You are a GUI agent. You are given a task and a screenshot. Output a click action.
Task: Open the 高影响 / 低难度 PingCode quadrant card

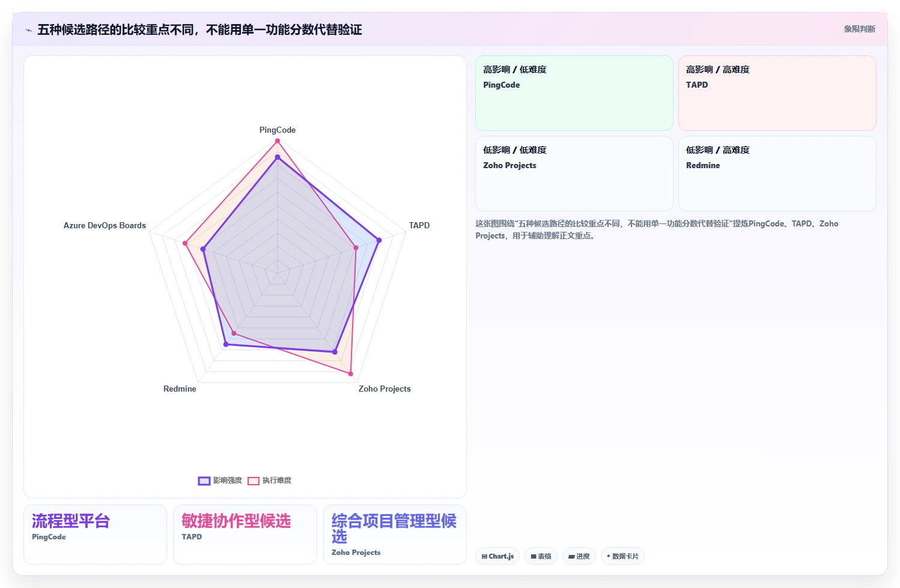coord(574,93)
